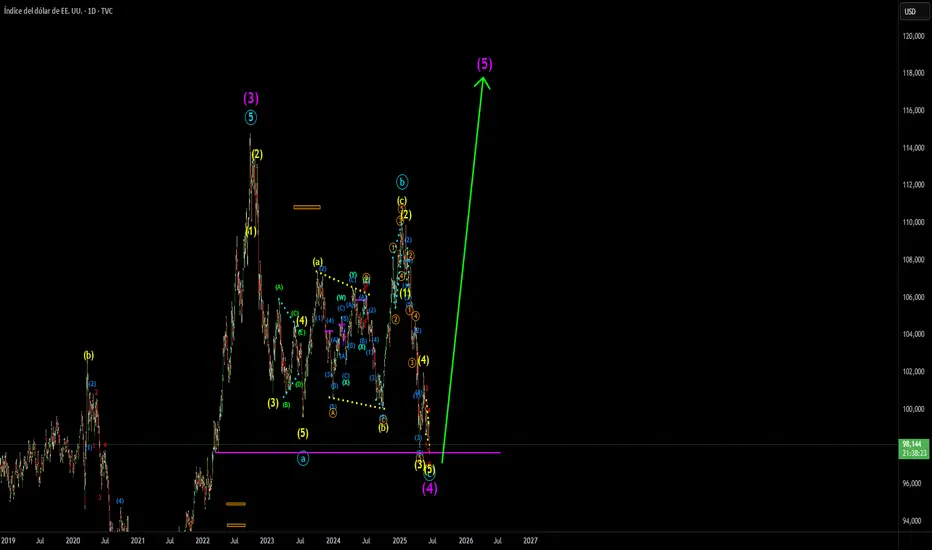Click the 120,000 price axis label
The width and height of the screenshot is (932, 550).
pos(914,36)
